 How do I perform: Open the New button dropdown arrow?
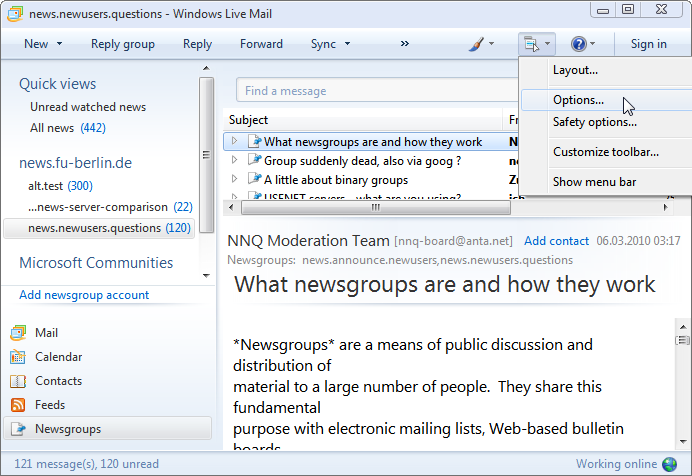[59, 44]
